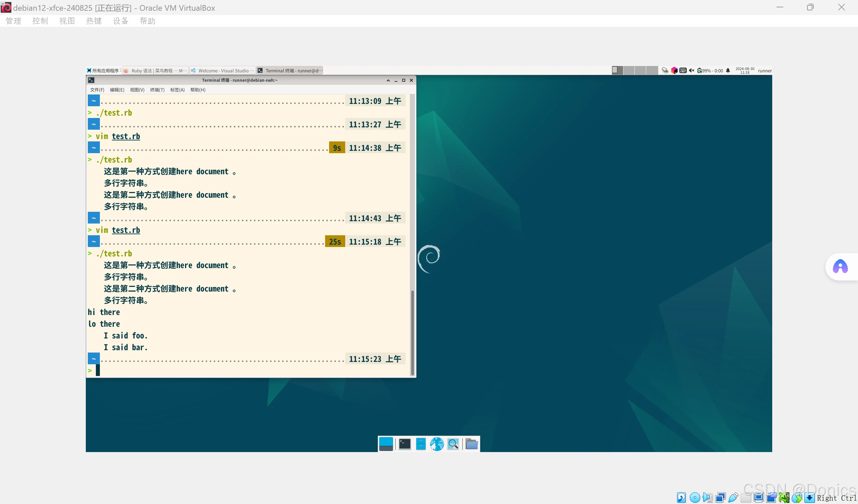The width and height of the screenshot is (858, 504).
Task: Click the 11:15:23 上午 timestamp
Action: pyautogui.click(x=375, y=359)
